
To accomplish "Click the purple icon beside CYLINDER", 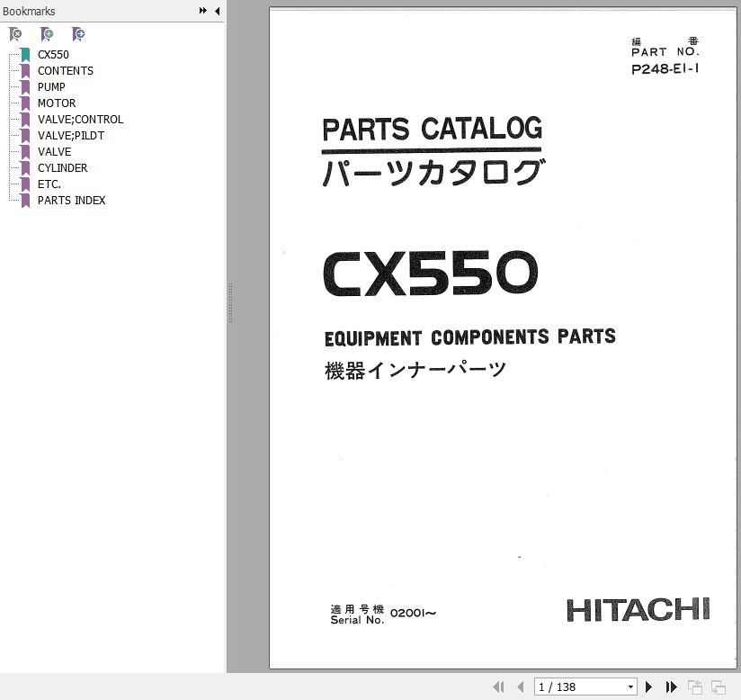I will tap(25, 168).
